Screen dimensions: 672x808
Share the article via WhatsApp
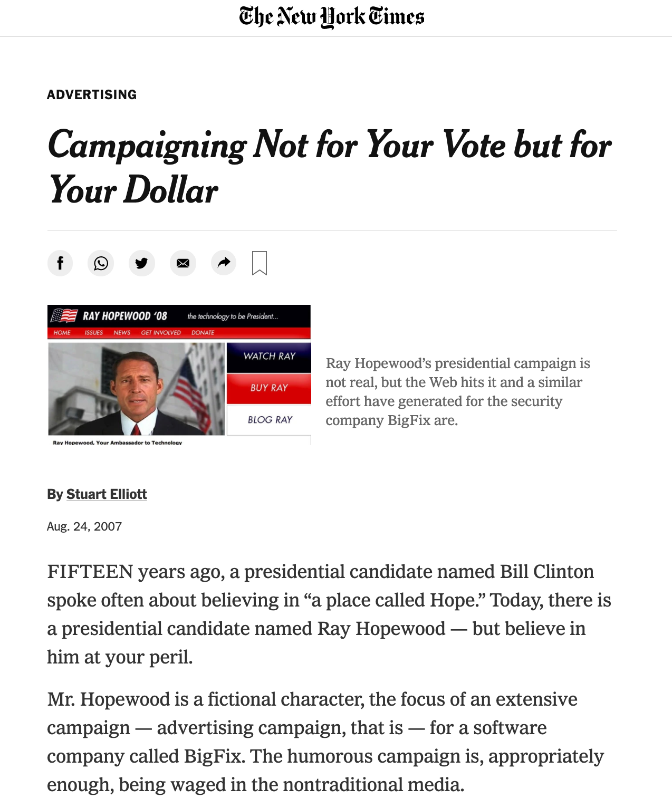click(101, 263)
